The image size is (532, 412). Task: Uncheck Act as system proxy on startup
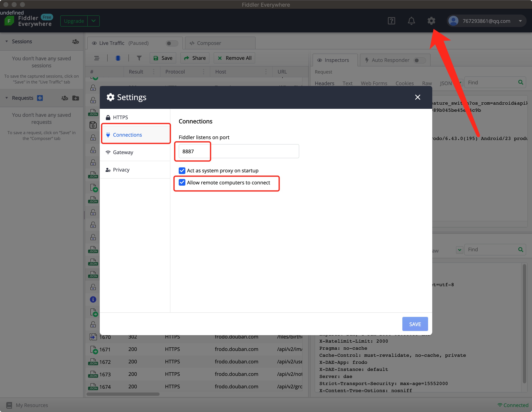pos(182,170)
